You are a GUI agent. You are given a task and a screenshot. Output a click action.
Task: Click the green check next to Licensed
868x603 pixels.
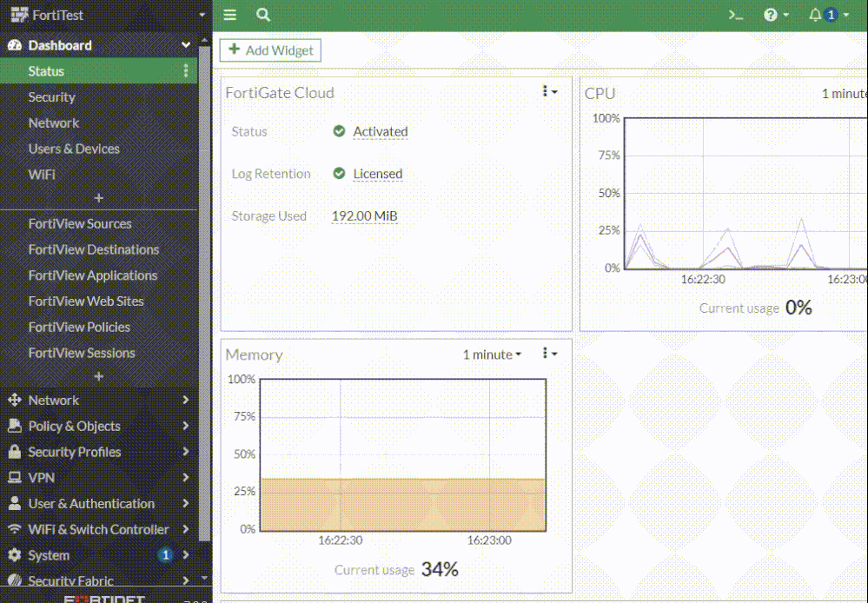340,173
